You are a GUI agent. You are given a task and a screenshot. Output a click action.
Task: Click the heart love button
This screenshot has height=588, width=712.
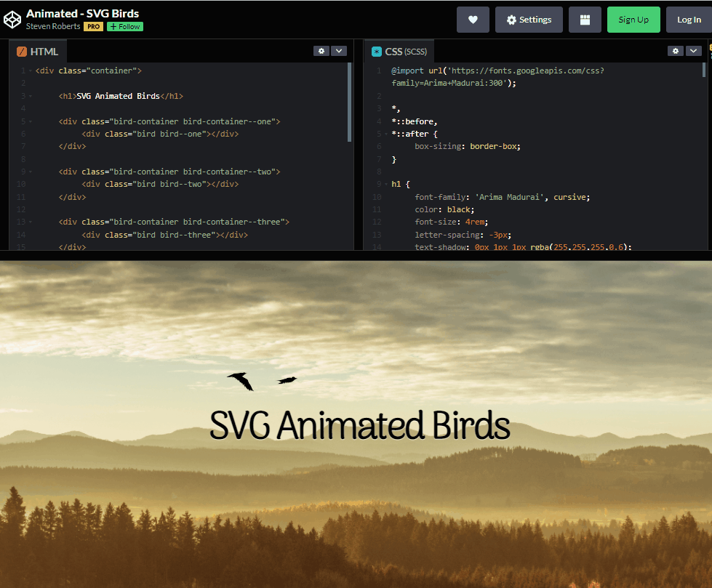coord(473,20)
